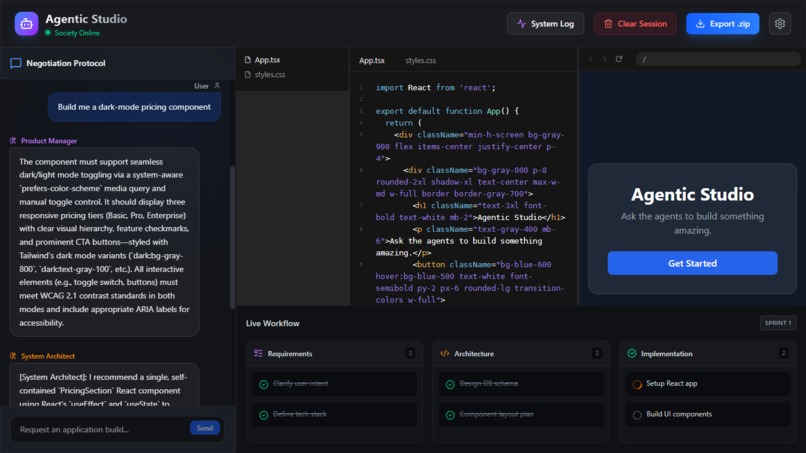The image size is (806, 453).
Task: Click the 'Build UI components' task text
Action: pyautogui.click(x=679, y=414)
